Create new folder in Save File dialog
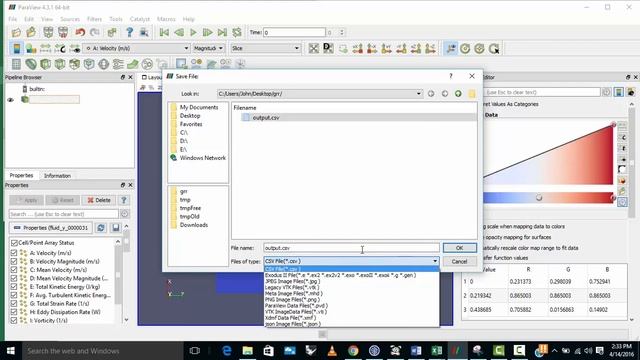The image size is (640, 360). click(x=472, y=94)
